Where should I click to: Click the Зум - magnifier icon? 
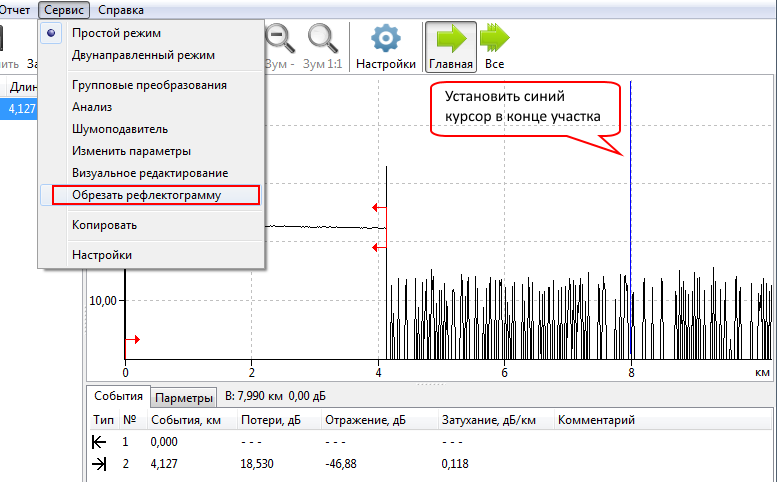pyautogui.click(x=280, y=39)
